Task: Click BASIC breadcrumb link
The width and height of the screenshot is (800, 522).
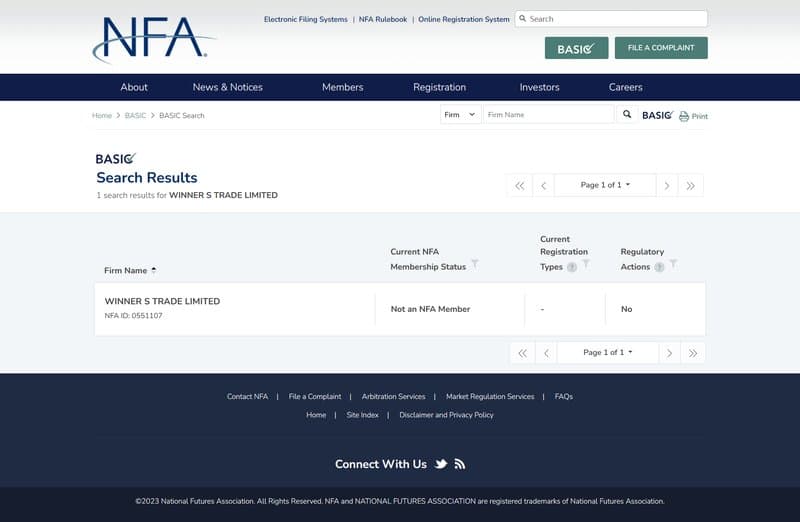Action: pyautogui.click(x=135, y=115)
